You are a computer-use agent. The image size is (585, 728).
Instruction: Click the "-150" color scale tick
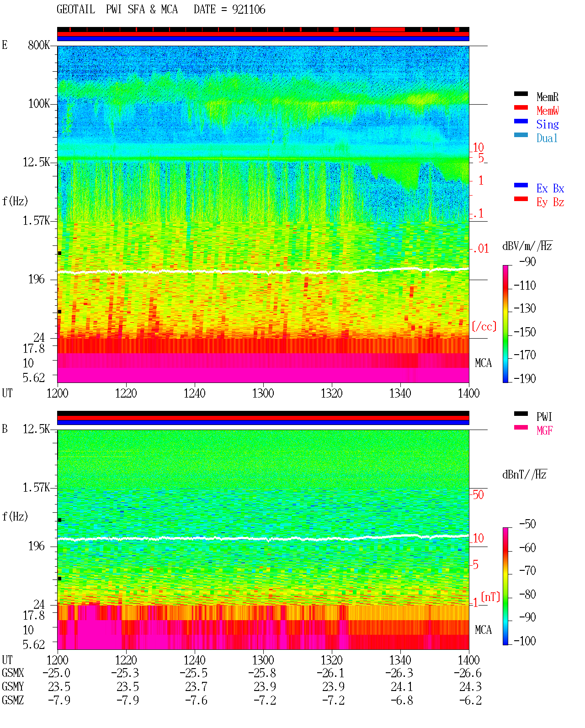point(525,332)
